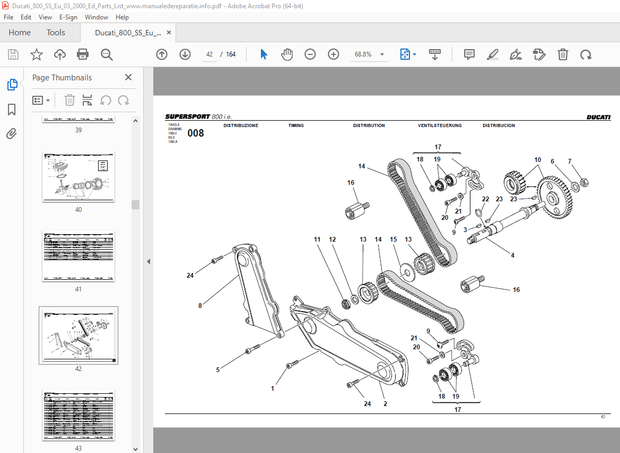Upload file to cloud icon

[x=60, y=54]
